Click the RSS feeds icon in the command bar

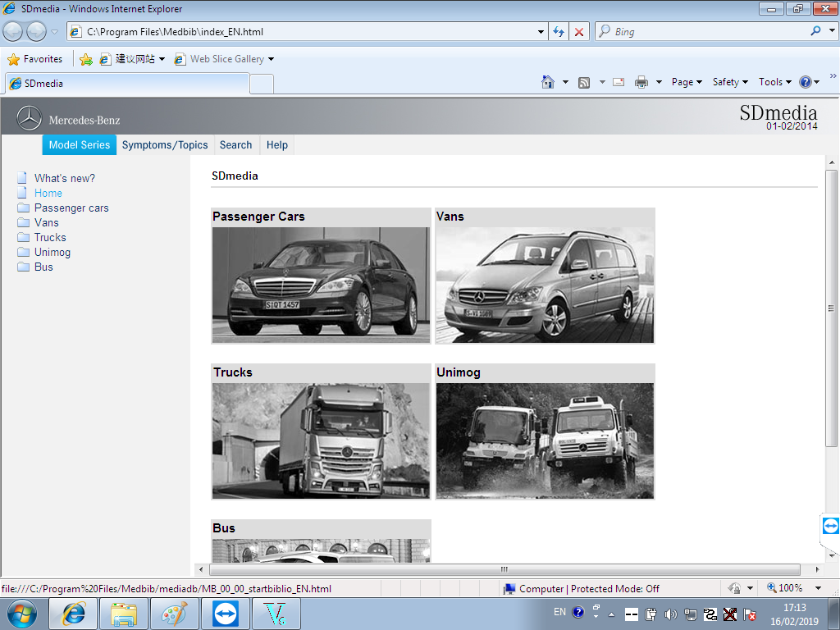click(x=584, y=82)
